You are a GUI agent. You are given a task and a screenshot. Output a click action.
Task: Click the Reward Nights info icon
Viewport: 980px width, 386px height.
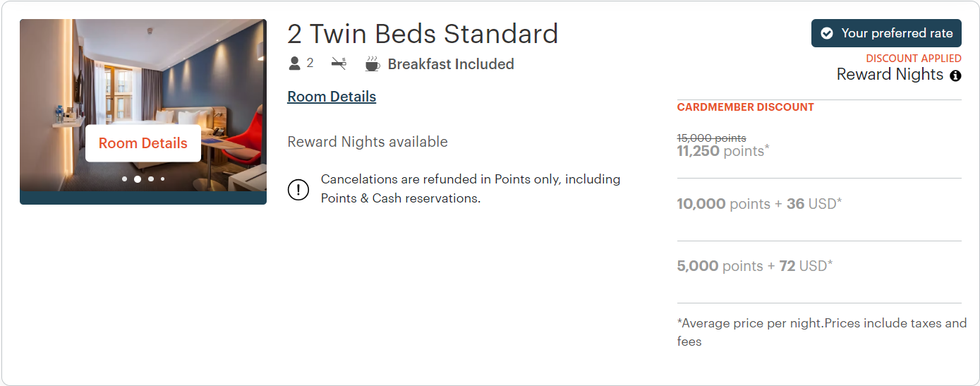pyautogui.click(x=955, y=76)
